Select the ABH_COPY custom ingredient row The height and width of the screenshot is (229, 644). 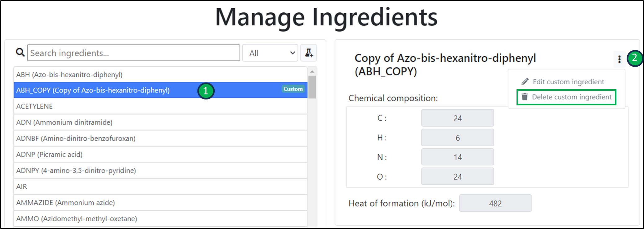tap(93, 90)
